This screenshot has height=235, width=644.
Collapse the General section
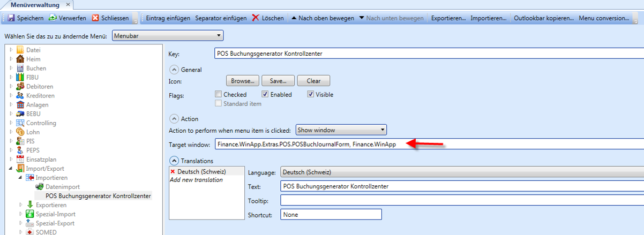(x=174, y=70)
